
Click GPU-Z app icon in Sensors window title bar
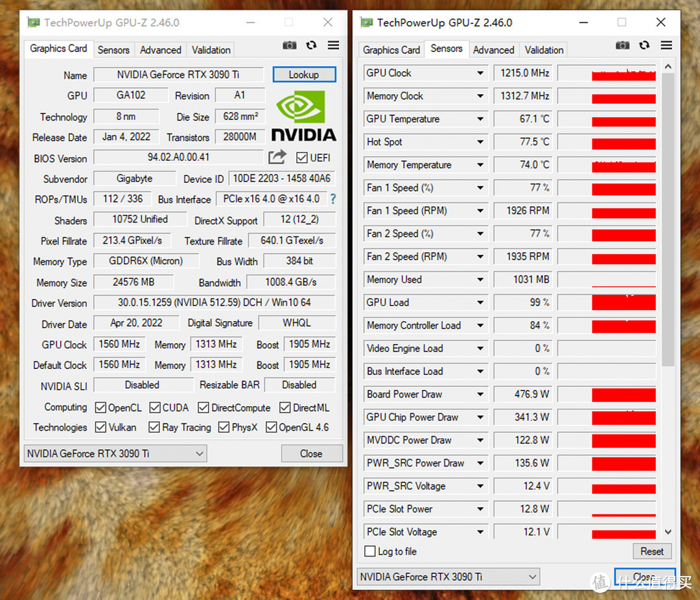[x=366, y=22]
